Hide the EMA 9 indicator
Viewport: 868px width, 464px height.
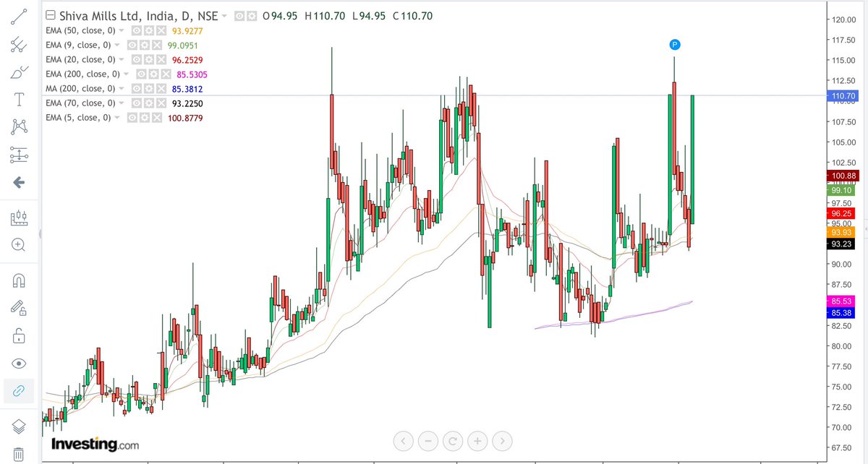(x=132, y=45)
